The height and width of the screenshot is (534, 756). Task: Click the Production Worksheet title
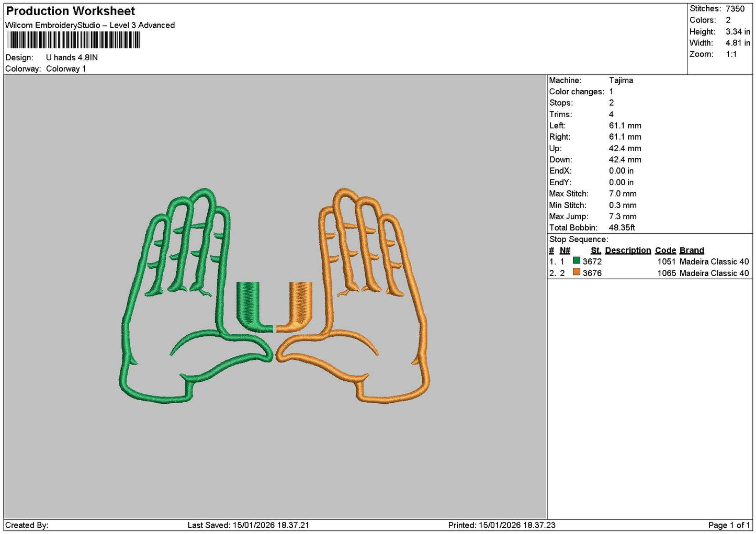point(70,11)
